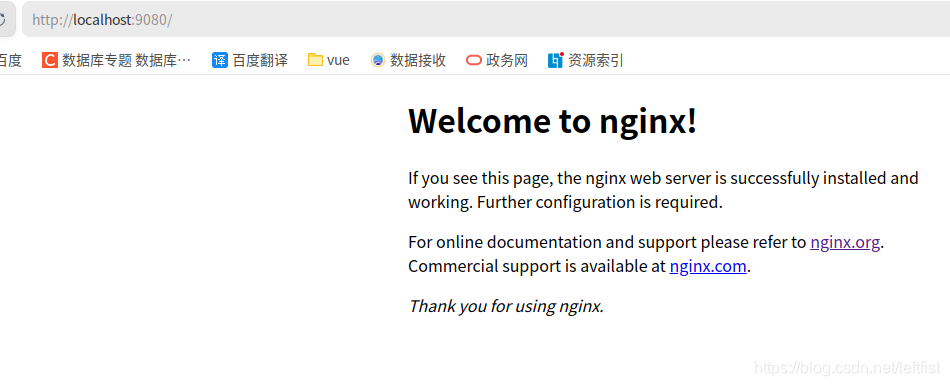Viewport: 950px width, 386px height.
Task: Open the 数据接收 bookmark
Action: (408, 60)
